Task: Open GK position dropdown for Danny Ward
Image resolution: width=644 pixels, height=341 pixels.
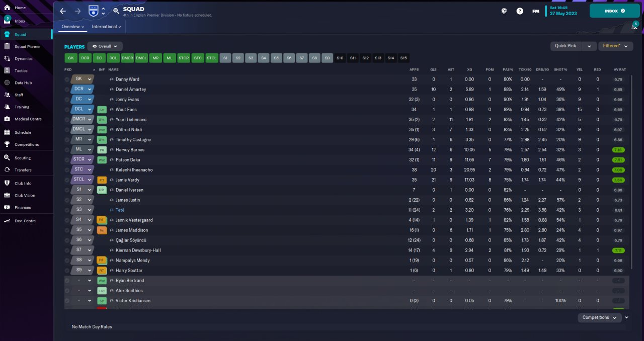Action: pyautogui.click(x=83, y=79)
